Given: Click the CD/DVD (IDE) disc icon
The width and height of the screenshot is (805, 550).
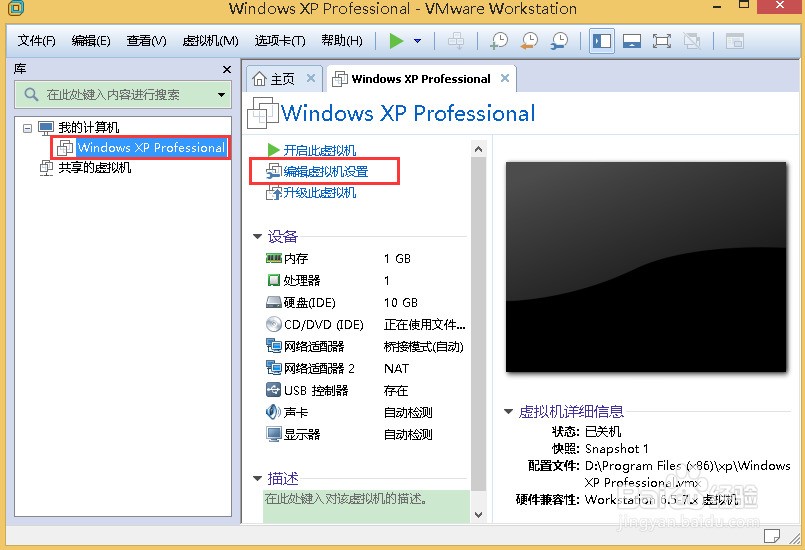Looking at the screenshot, I should [x=274, y=324].
